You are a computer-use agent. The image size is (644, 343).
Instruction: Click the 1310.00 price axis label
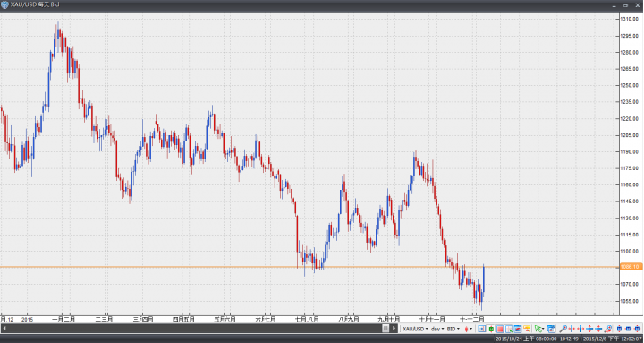pos(629,19)
